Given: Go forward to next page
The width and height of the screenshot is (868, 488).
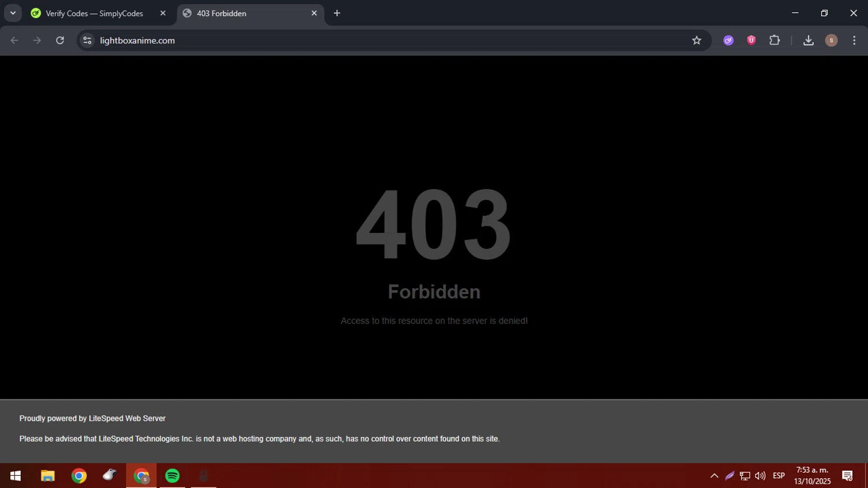Looking at the screenshot, I should click(37, 41).
